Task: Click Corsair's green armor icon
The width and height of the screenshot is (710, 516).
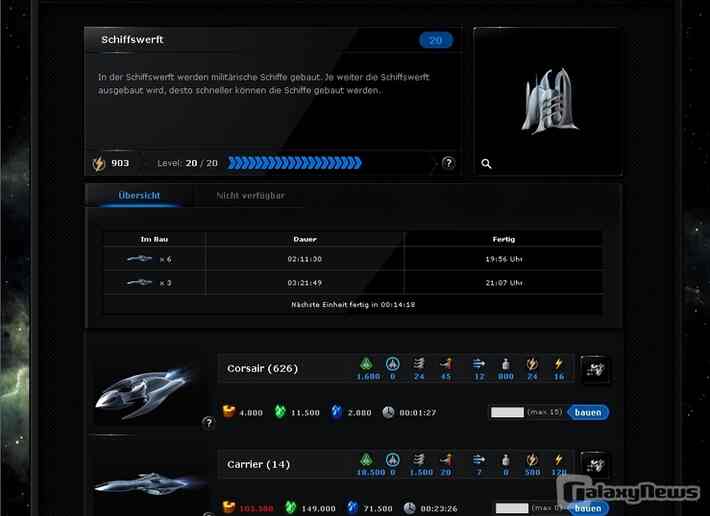Action: pos(366,363)
